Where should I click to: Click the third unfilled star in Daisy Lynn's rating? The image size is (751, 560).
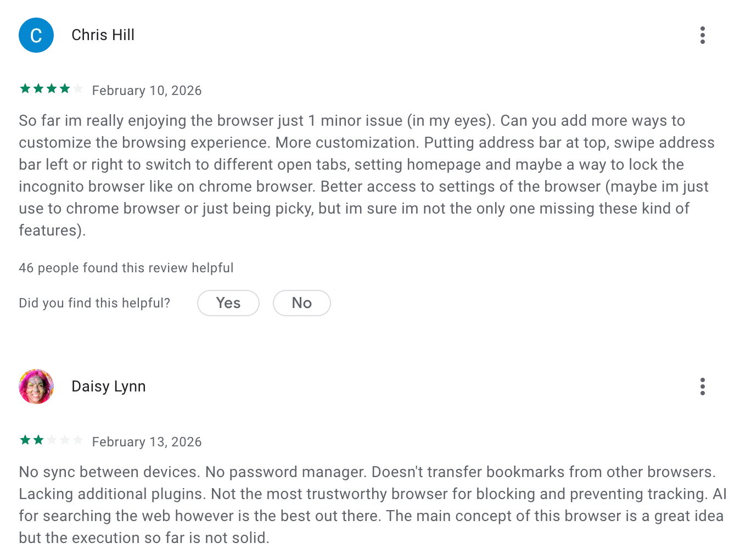tap(51, 440)
